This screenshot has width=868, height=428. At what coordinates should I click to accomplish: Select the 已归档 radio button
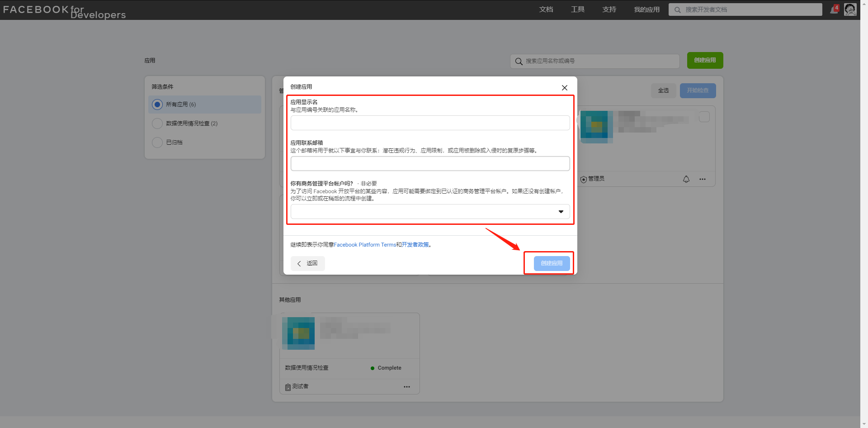157,143
